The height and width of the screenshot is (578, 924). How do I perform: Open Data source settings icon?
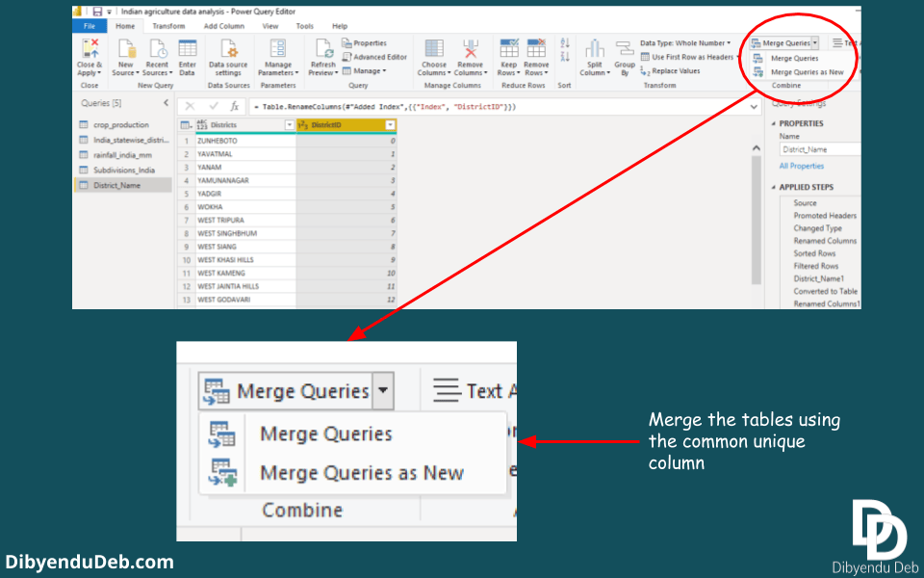(228, 48)
